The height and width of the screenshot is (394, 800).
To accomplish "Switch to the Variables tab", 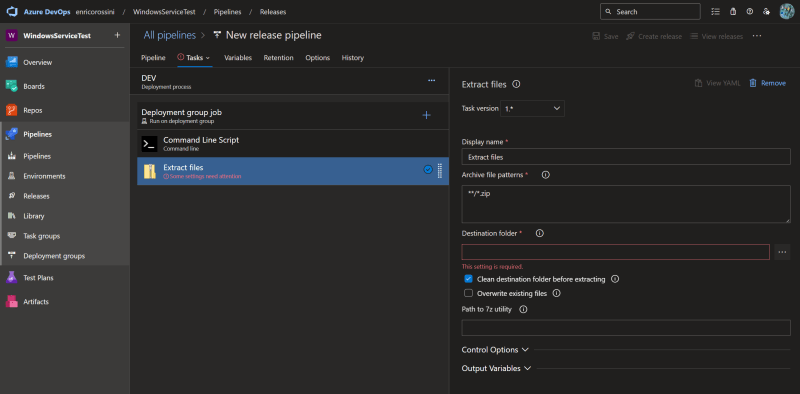I will click(238, 58).
